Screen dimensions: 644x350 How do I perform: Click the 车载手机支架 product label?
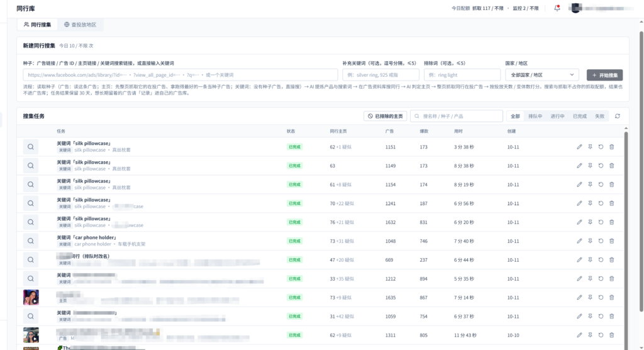click(131, 244)
